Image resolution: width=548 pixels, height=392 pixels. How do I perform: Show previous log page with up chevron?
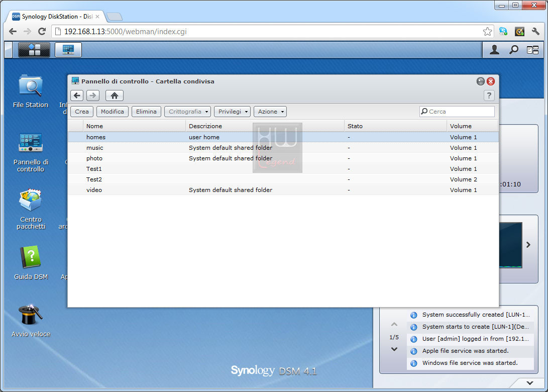click(394, 325)
